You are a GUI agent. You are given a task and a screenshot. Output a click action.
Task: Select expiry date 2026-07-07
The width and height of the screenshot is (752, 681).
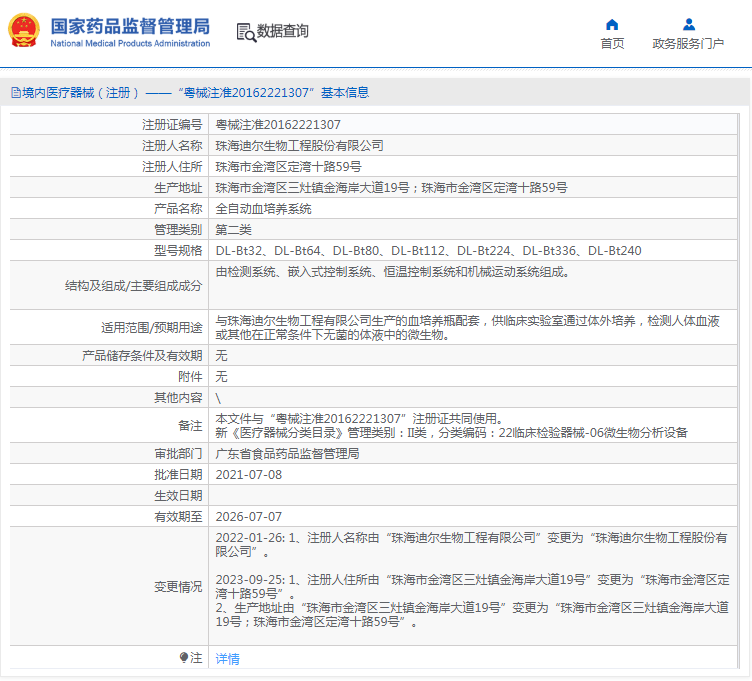click(x=248, y=517)
